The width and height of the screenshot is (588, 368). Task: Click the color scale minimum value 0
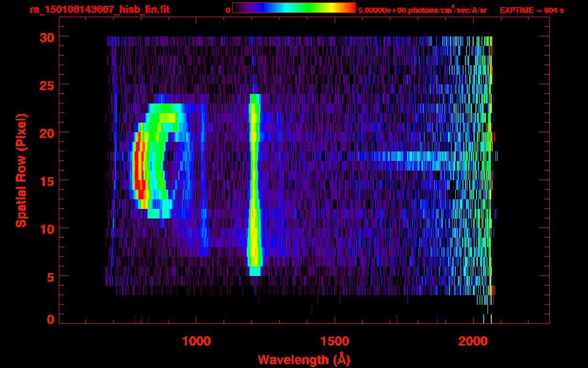point(228,10)
